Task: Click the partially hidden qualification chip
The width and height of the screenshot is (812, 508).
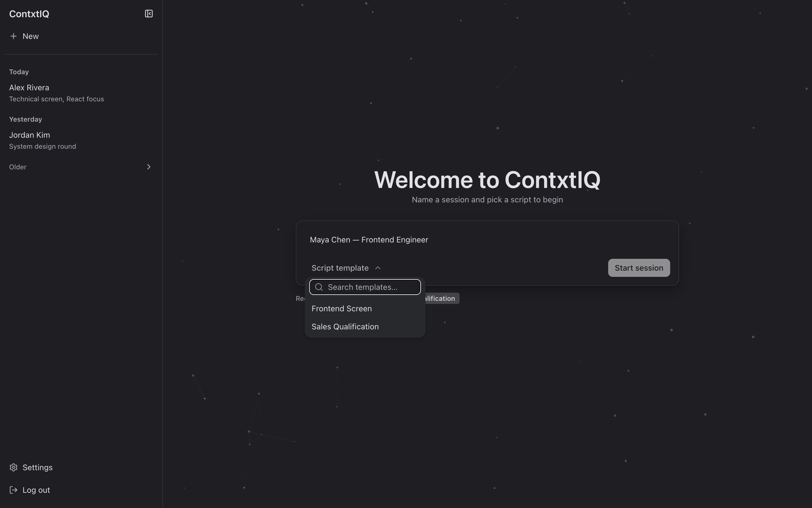Action: [442, 298]
